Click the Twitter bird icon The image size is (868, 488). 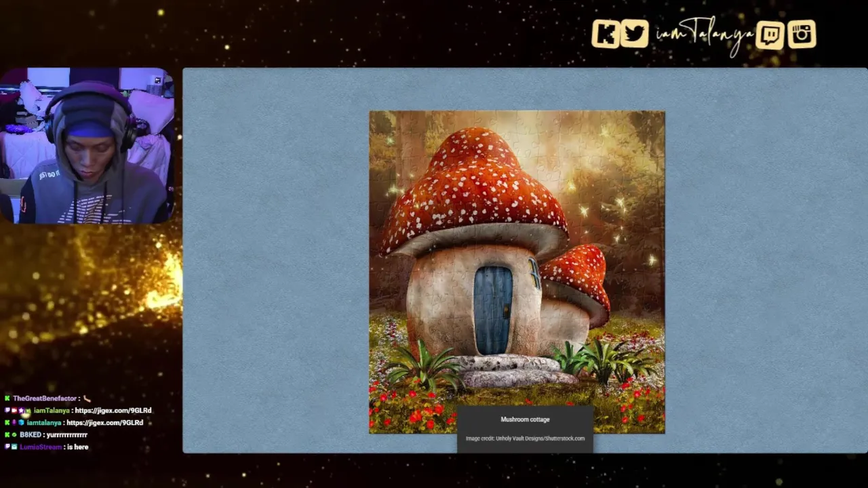(x=635, y=34)
